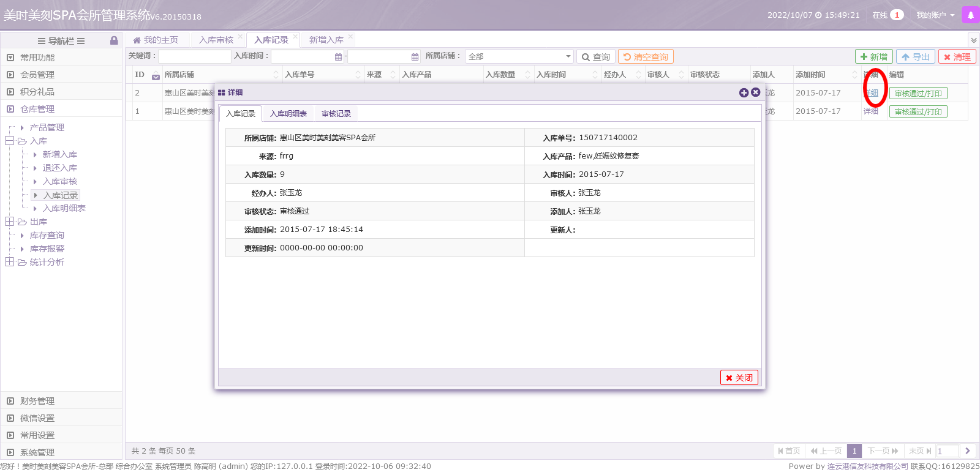Screen dimensions: 980x472
Task: Switch to 审核记录 tab in dialog
Action: coord(336,114)
